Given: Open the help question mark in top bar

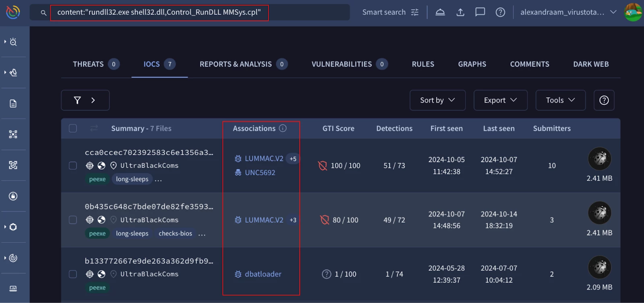Looking at the screenshot, I should coord(500,12).
